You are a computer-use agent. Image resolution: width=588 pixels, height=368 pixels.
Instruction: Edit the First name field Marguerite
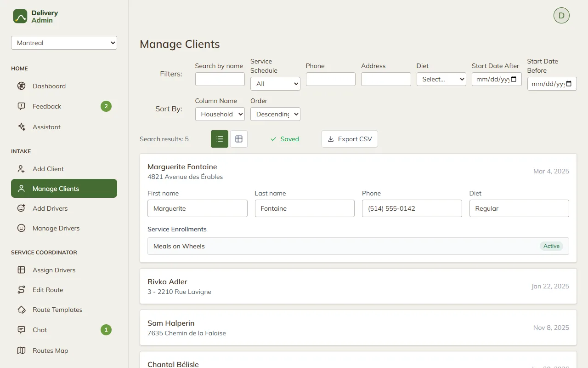click(198, 208)
